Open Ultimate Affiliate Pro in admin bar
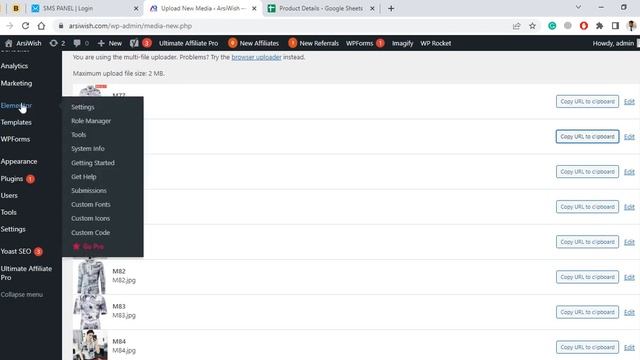 (189, 43)
